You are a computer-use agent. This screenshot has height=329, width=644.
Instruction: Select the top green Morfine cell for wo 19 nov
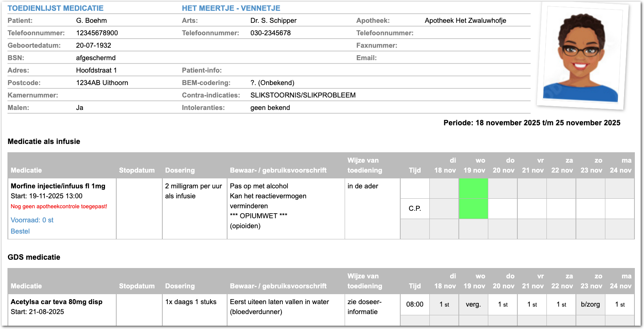point(473,188)
